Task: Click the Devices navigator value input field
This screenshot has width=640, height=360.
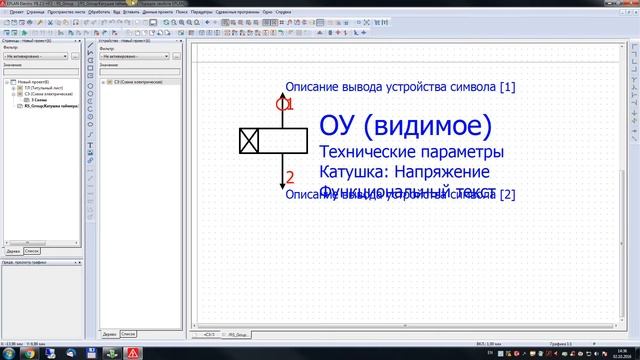Action: 140,72
